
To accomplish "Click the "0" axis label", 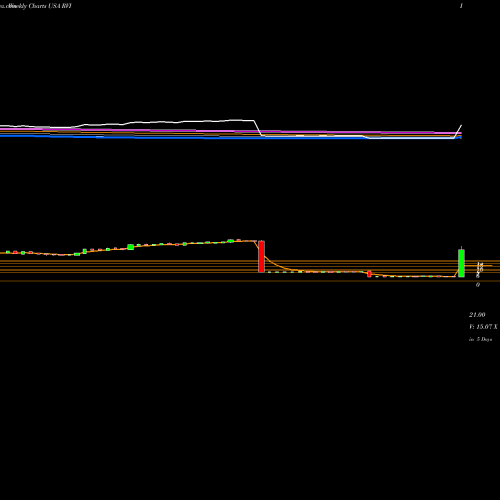I will click(x=478, y=285).
